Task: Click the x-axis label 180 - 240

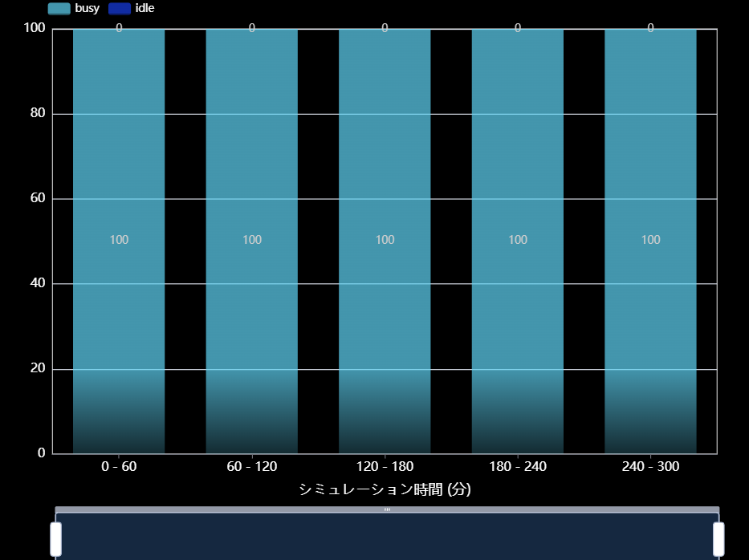Action: click(518, 467)
